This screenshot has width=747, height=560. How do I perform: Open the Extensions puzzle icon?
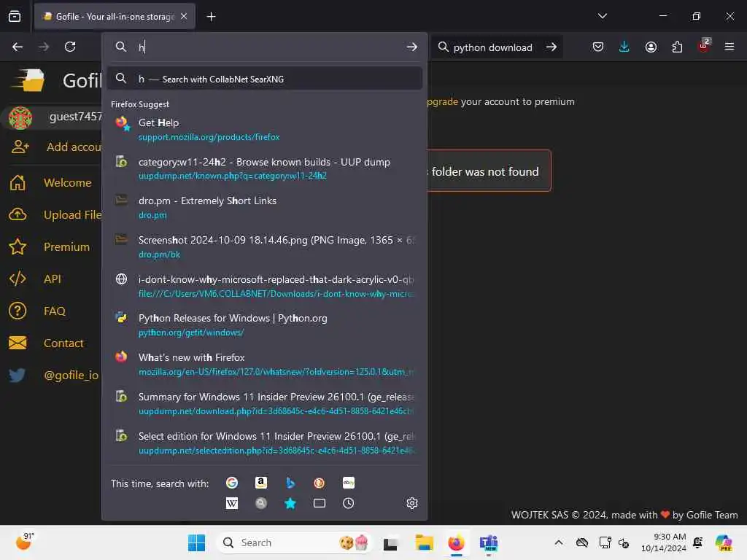pyautogui.click(x=677, y=47)
